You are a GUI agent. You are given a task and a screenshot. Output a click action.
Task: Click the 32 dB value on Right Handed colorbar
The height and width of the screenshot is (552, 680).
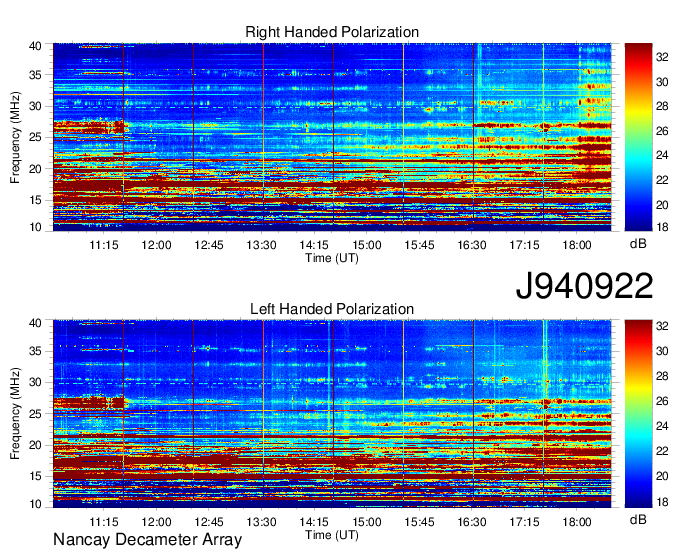(662, 57)
